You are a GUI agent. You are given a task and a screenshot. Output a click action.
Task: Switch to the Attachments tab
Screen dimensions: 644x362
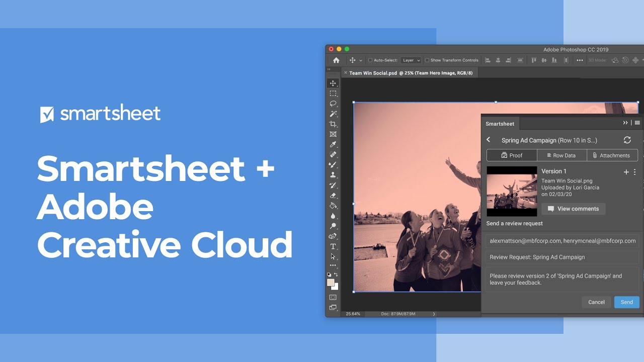[612, 155]
